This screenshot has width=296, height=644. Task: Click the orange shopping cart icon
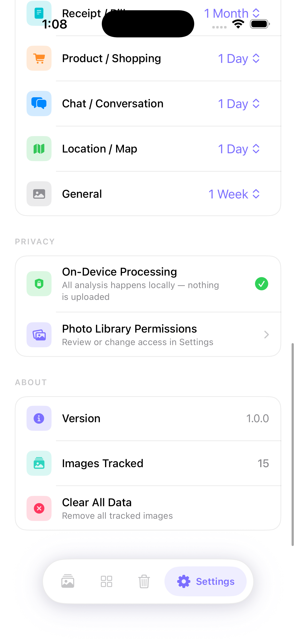pyautogui.click(x=39, y=58)
